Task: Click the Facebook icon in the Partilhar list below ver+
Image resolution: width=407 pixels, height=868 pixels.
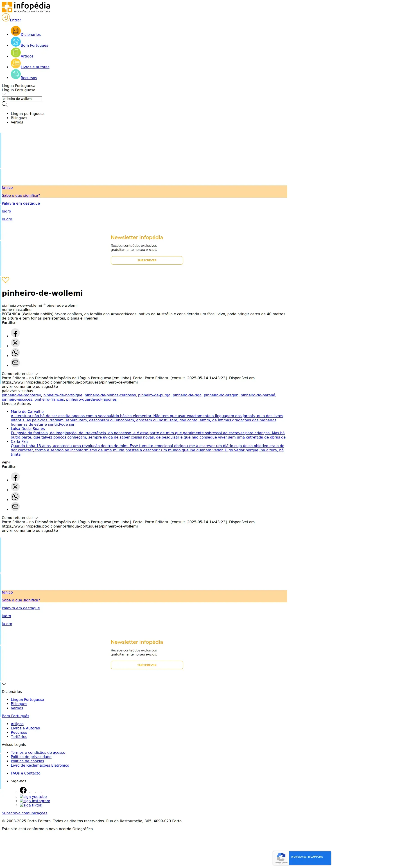Action: (15, 477)
